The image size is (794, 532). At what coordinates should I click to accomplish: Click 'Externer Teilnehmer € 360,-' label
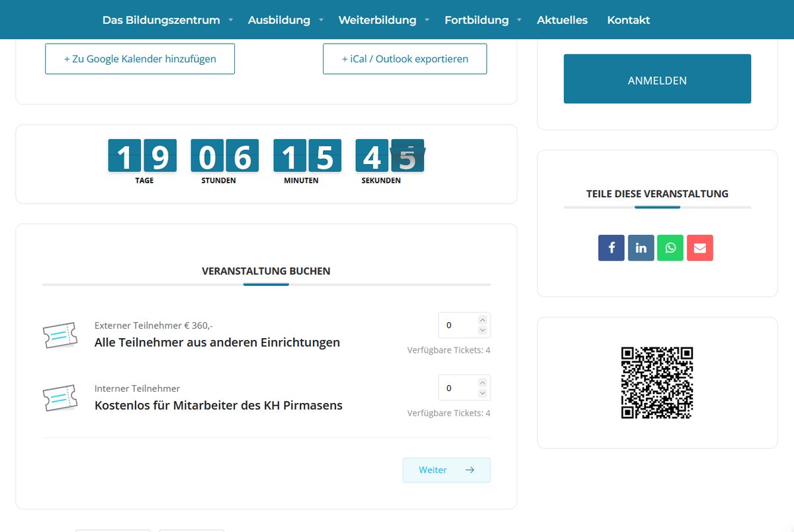click(154, 325)
